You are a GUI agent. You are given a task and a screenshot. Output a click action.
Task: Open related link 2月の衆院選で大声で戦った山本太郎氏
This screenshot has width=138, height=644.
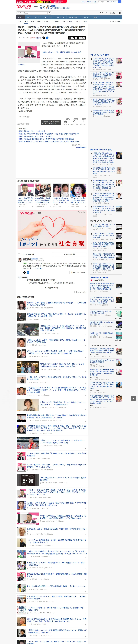pos(35,137)
